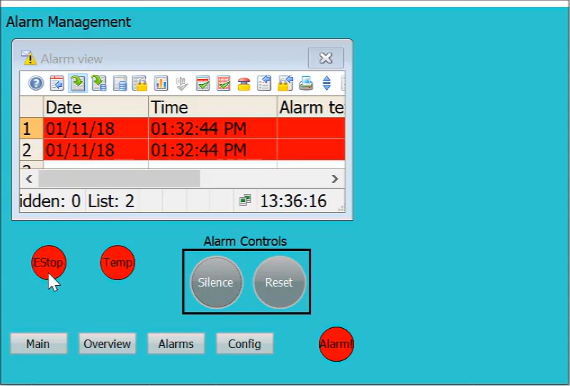The image size is (570, 386).
Task: Click the gray hand acknowledgment icon
Action: pos(181,83)
